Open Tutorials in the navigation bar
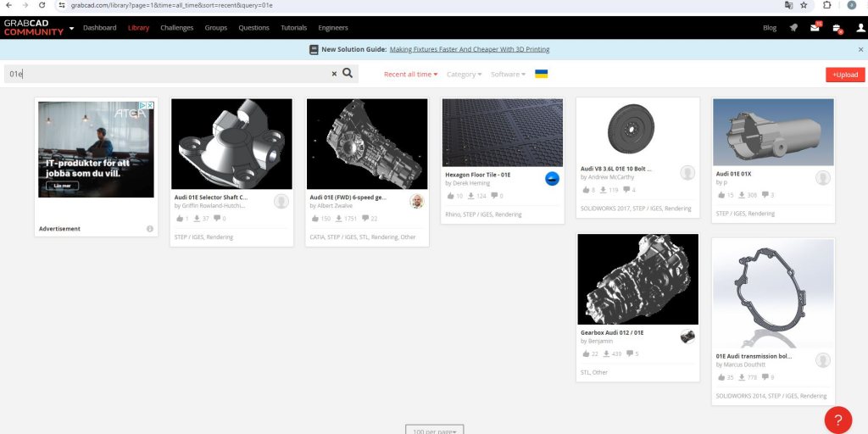Viewport: 868px width, 434px height. [x=293, y=28]
